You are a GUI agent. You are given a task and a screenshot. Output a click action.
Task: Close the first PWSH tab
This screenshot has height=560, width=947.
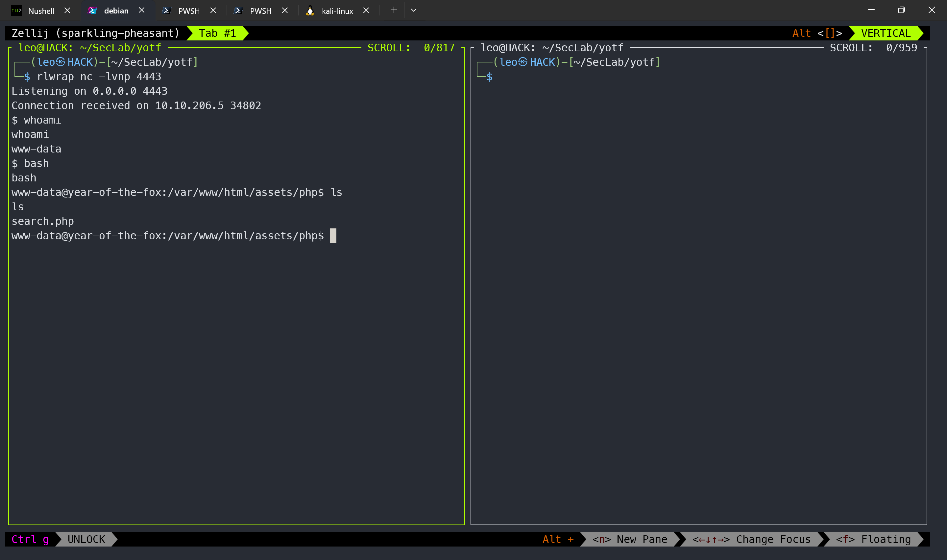(x=213, y=11)
